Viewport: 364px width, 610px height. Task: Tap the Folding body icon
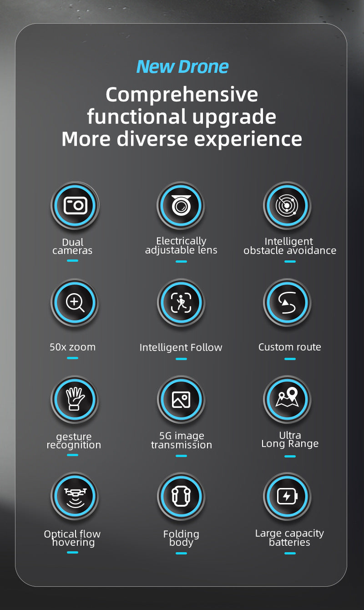coord(181,497)
